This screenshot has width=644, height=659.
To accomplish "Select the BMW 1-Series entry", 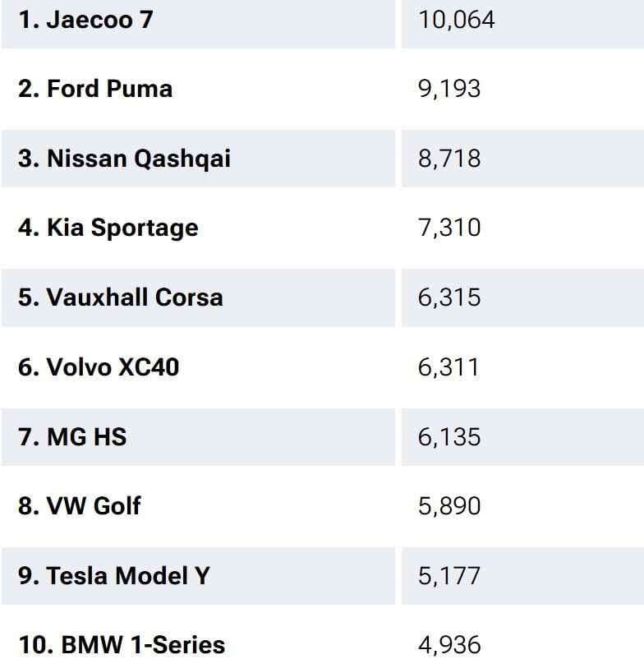I will pos(122,645).
